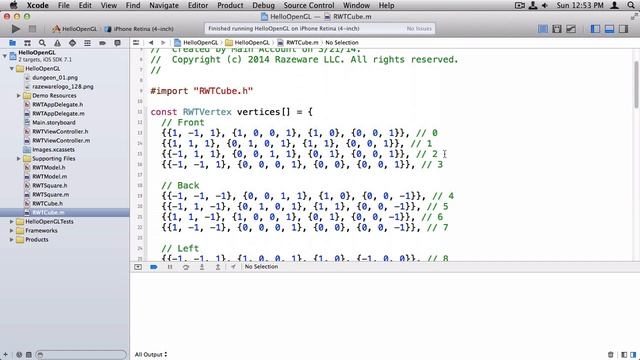Open the Debug menu
Screen dimensions: 640x360
point(263,5)
